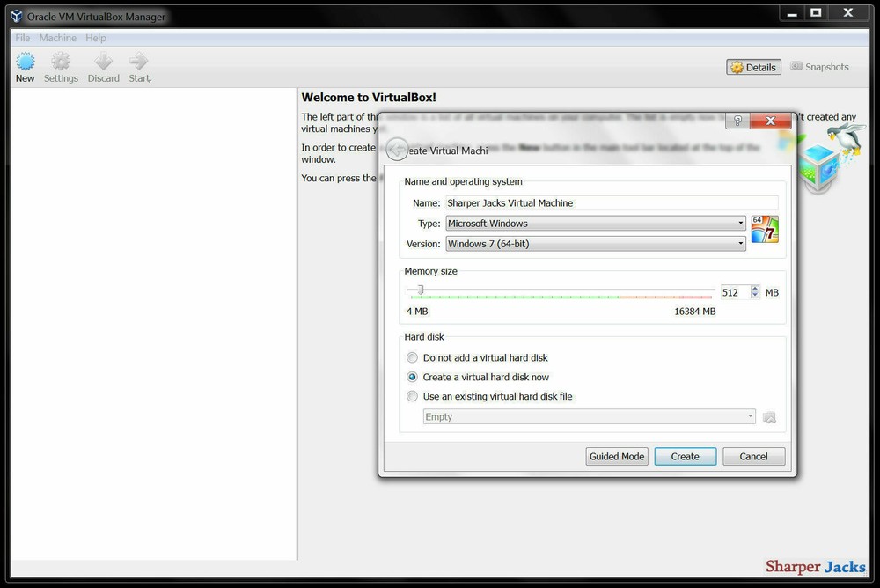This screenshot has height=588, width=880.
Task: Click the Windows 7 OS logo icon
Action: pyautogui.click(x=765, y=229)
